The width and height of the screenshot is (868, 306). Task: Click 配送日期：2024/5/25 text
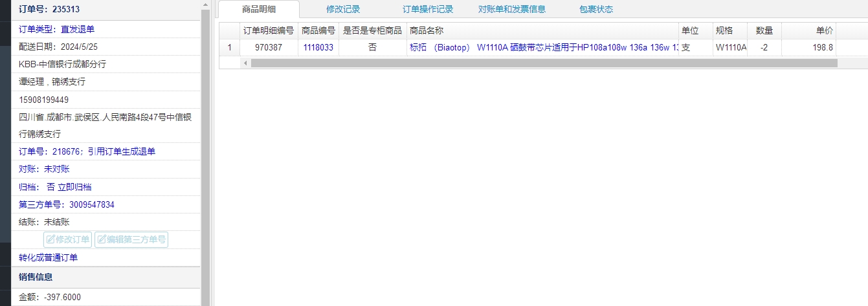coord(58,47)
